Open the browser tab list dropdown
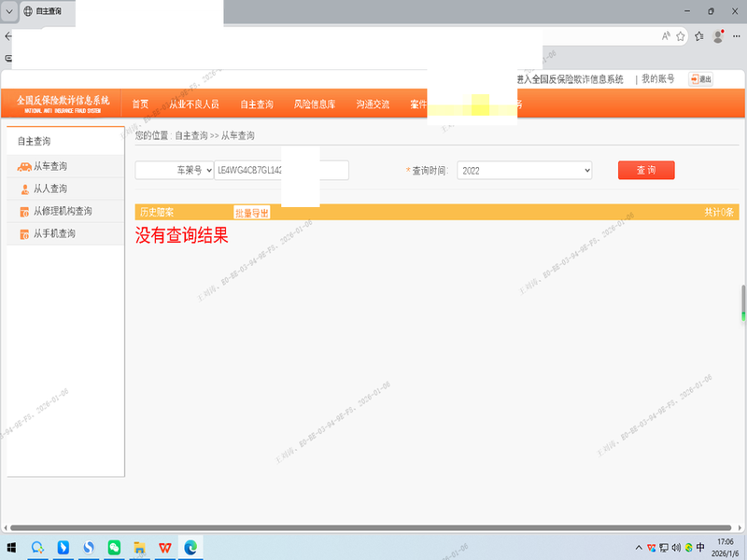The width and height of the screenshot is (747, 560). click(10, 11)
